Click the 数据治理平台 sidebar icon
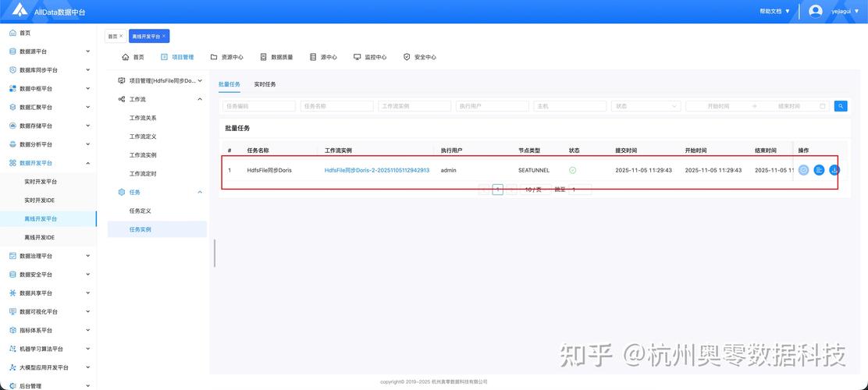 (x=12, y=256)
